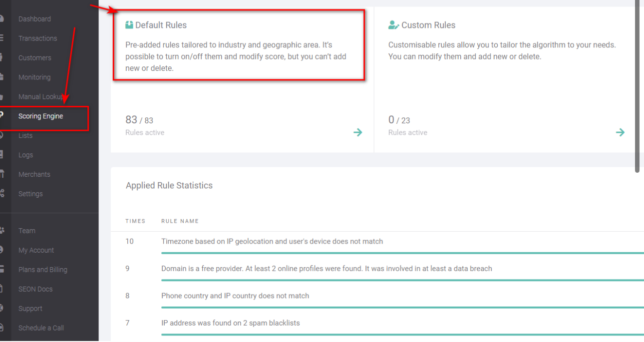This screenshot has width=644, height=342.
Task: Open SEON Docs link
Action: [35, 289]
